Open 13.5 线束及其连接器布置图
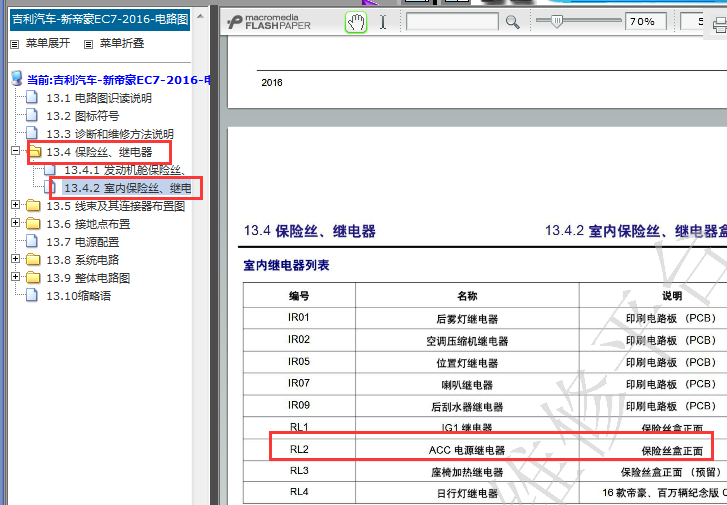727x505 pixels. (115, 206)
